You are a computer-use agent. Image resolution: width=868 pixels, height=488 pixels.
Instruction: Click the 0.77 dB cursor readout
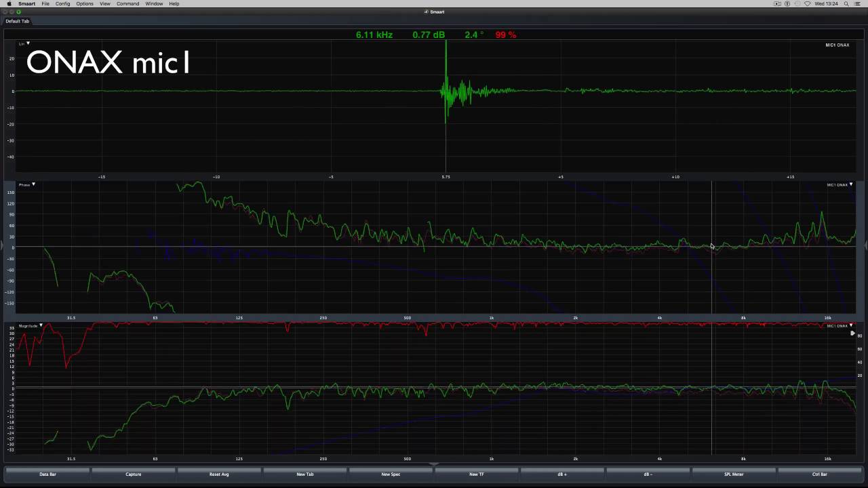(429, 35)
